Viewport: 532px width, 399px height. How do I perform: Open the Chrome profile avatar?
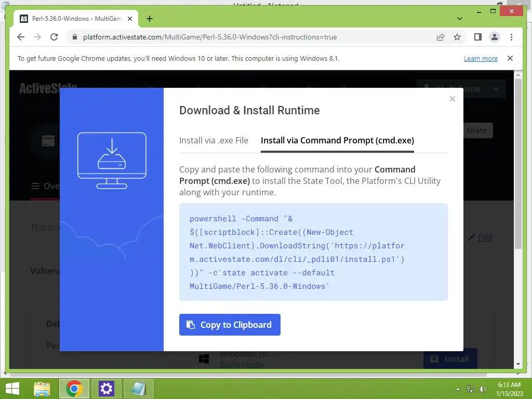pos(495,37)
